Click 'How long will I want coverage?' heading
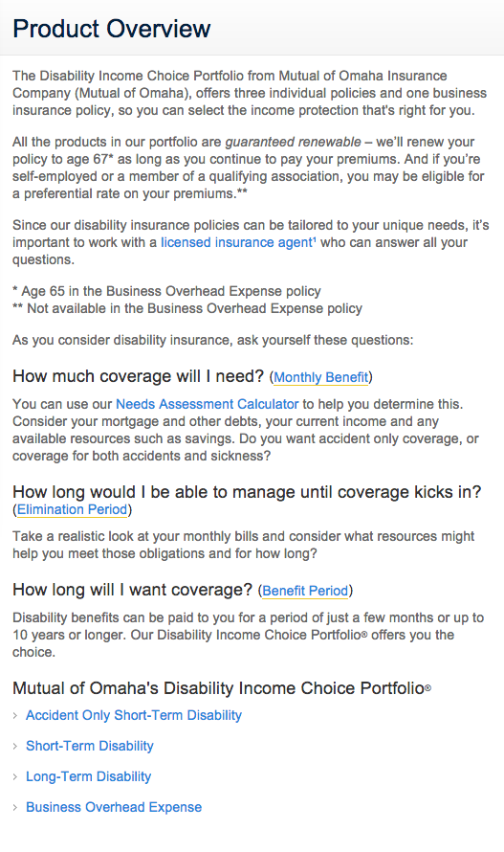 pyautogui.click(x=133, y=590)
